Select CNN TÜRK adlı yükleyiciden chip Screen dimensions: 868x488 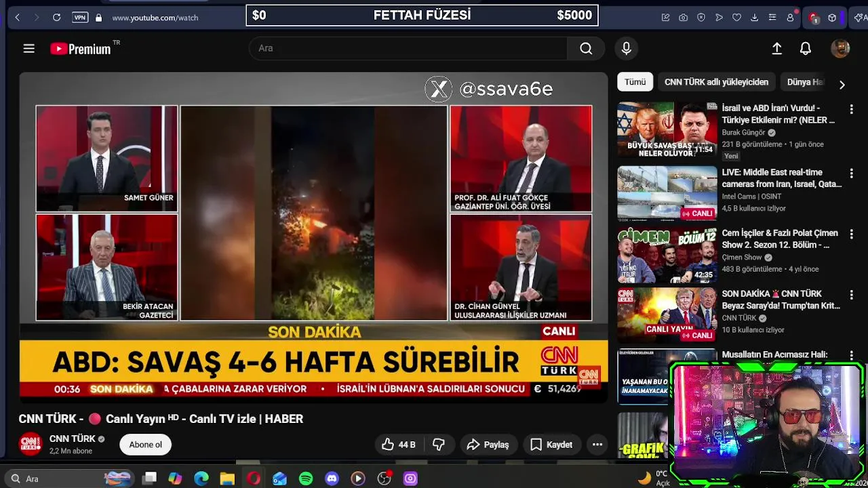coord(716,82)
